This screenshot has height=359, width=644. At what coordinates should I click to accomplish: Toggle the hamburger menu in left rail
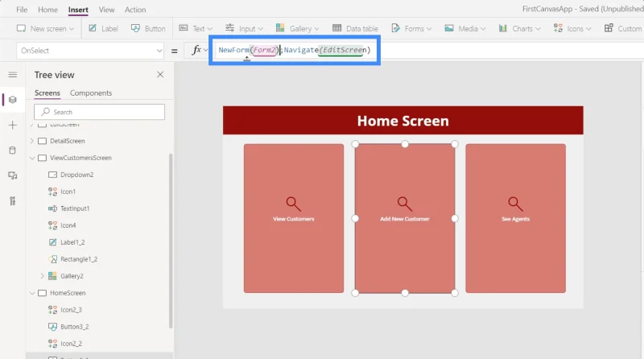tap(13, 74)
